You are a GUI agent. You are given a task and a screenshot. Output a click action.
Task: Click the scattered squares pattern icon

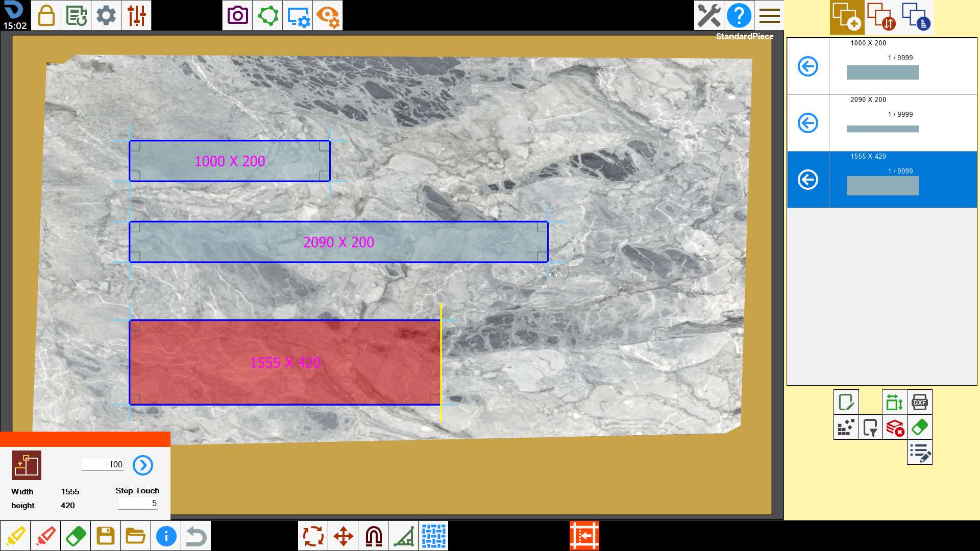point(846,427)
